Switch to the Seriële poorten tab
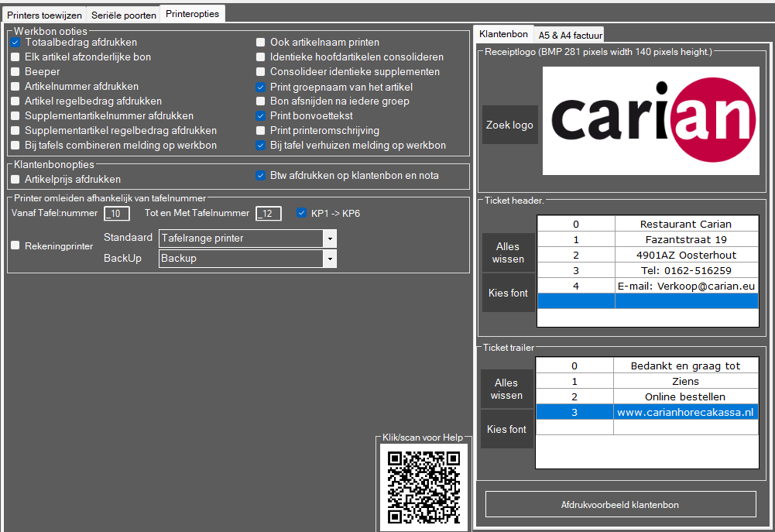 tap(124, 15)
